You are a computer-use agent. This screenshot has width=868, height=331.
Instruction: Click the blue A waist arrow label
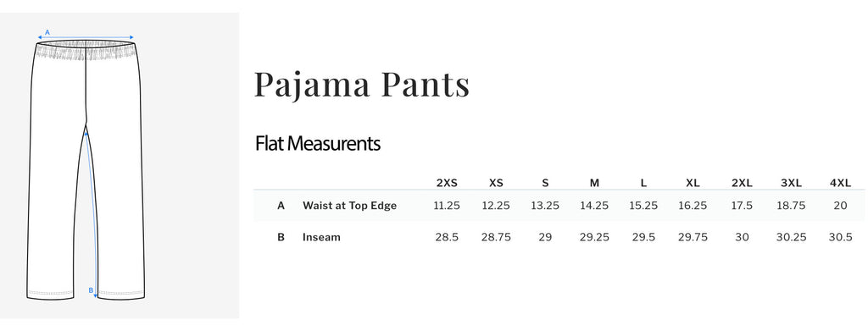pyautogui.click(x=47, y=33)
